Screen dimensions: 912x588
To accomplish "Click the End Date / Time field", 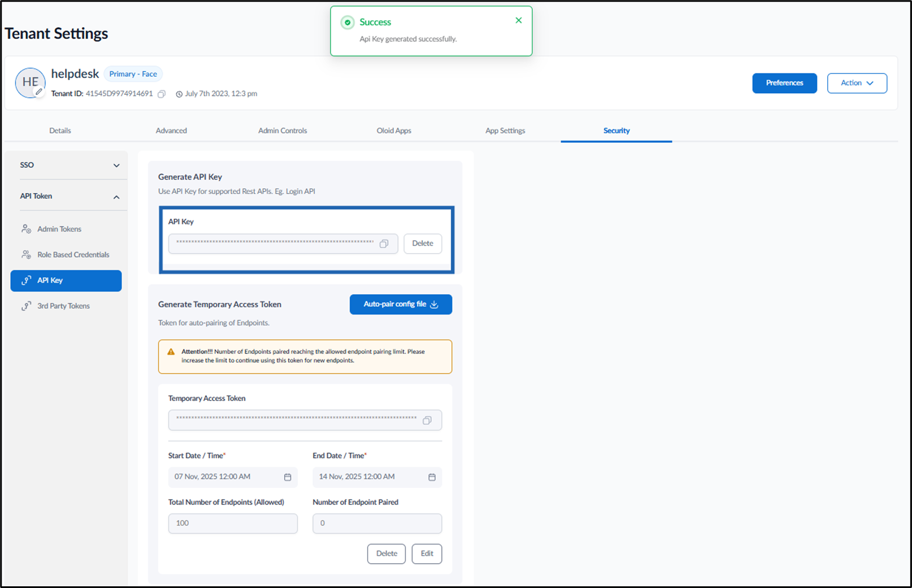I will 377,477.
